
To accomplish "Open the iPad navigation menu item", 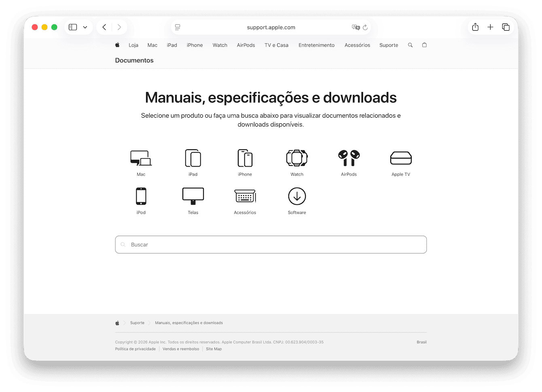I will (x=172, y=45).
